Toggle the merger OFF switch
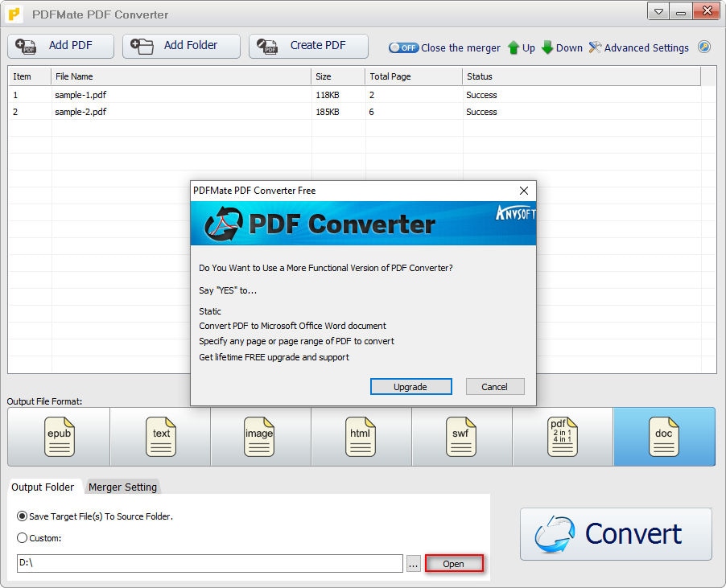This screenshot has height=588, width=726. [404, 47]
